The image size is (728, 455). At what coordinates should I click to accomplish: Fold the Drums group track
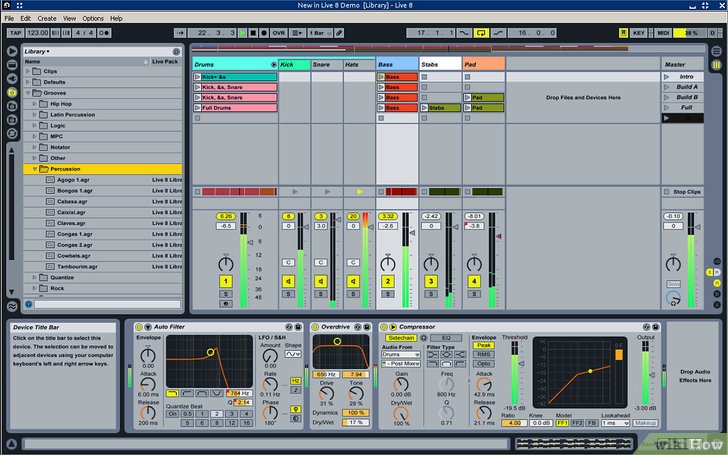(x=273, y=65)
